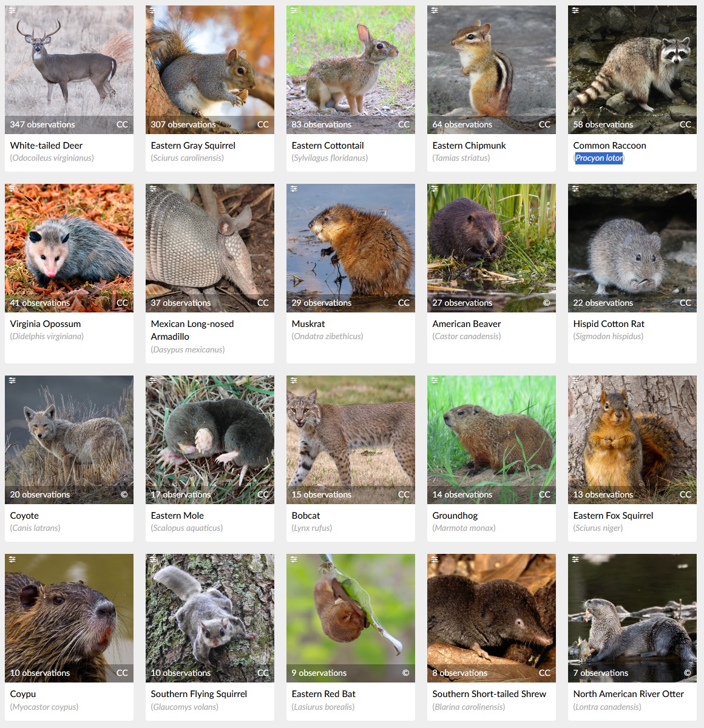Click the sliders icon on the Muskrat photo
The image size is (704, 728).
pyautogui.click(x=294, y=189)
